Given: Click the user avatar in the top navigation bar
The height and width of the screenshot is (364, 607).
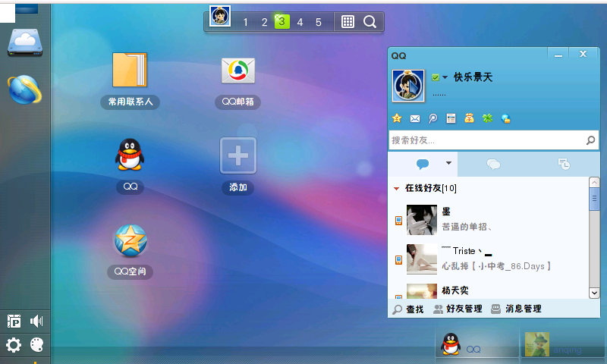Looking at the screenshot, I should 220,16.
